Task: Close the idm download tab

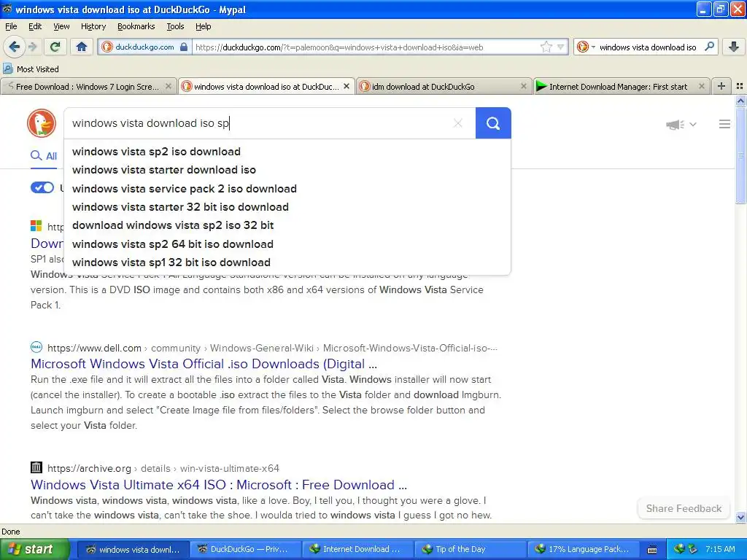Action: click(x=524, y=86)
